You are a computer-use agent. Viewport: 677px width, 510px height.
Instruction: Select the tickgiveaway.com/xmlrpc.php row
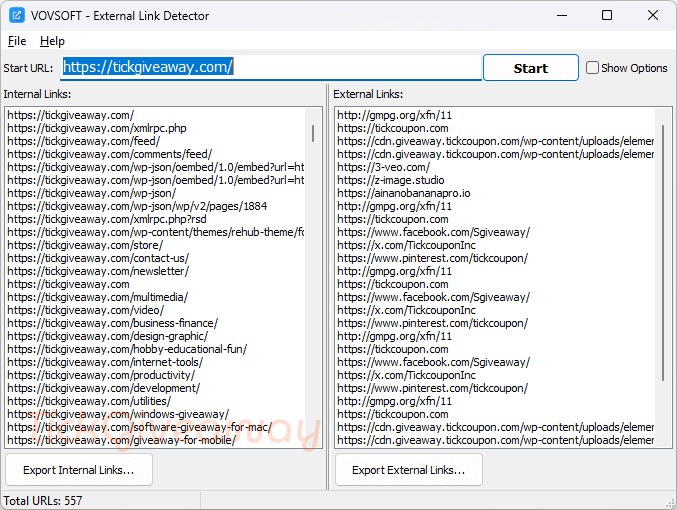(x=155, y=128)
